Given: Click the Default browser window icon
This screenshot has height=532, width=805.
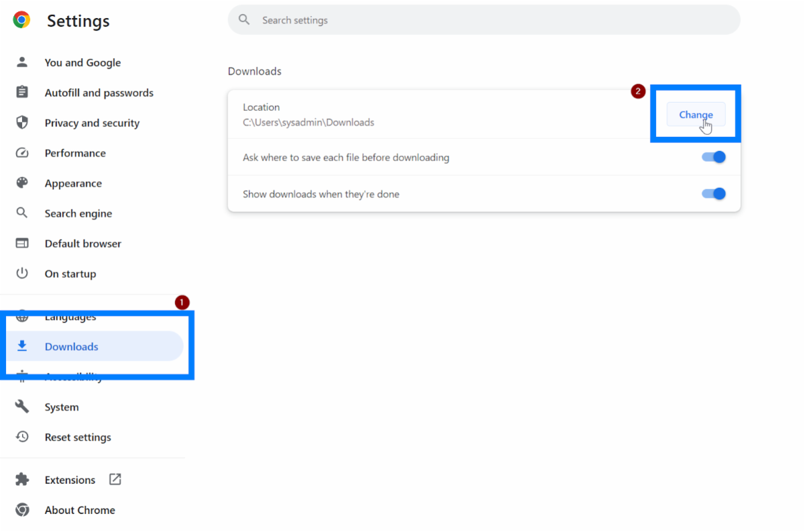Looking at the screenshot, I should [22, 244].
